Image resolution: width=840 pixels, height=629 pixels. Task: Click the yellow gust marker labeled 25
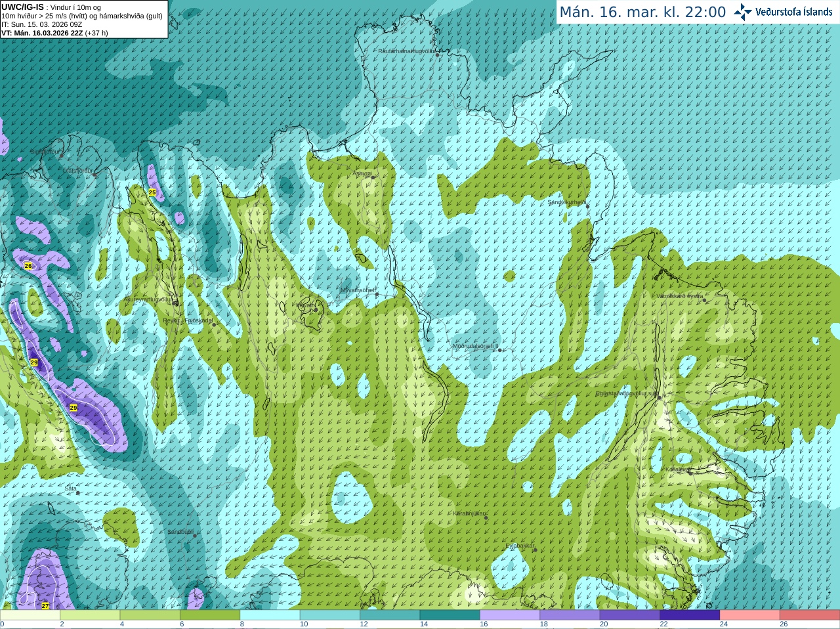pos(152,192)
